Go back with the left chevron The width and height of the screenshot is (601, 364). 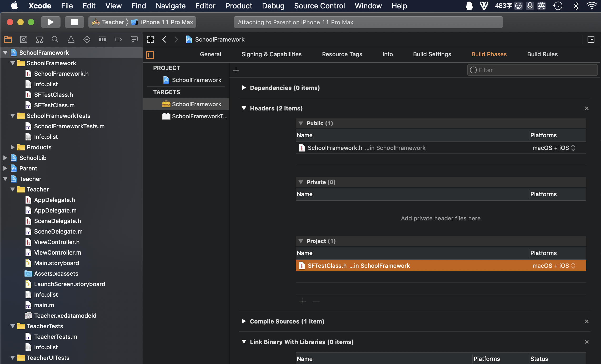[x=164, y=39]
